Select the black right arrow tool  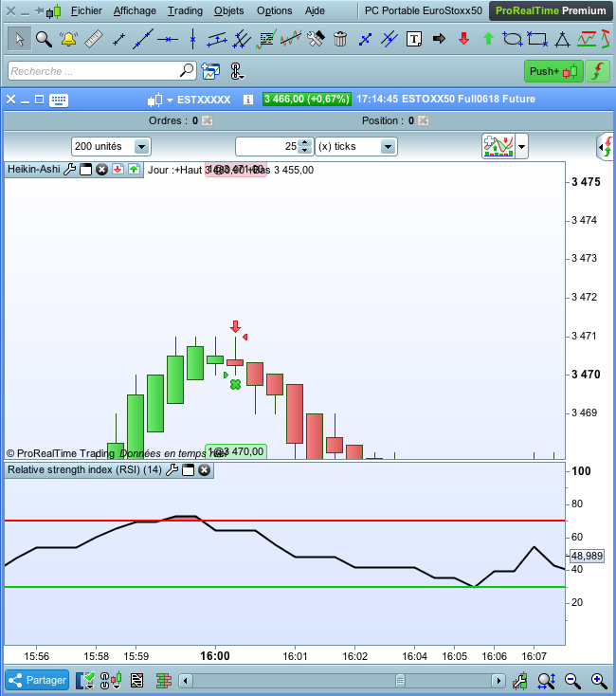[x=439, y=39]
